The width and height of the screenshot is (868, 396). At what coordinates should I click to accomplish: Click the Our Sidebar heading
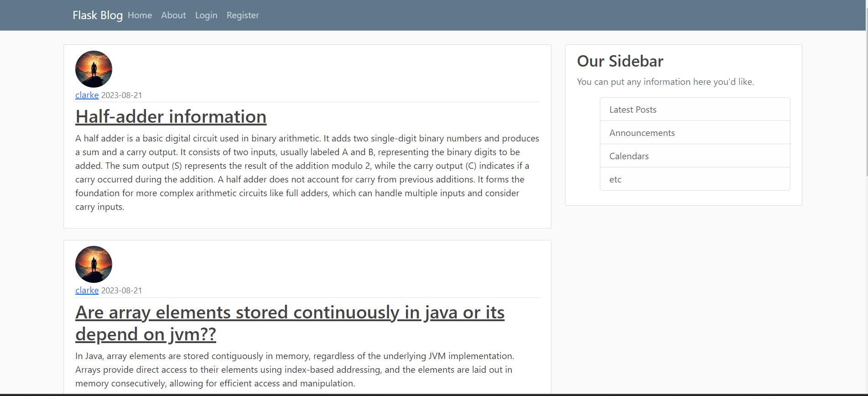pos(620,61)
